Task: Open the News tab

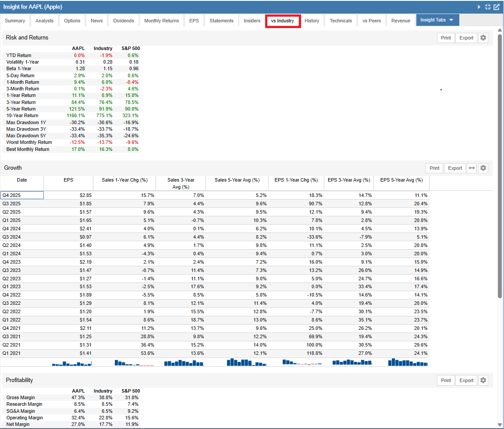Action: (x=96, y=21)
